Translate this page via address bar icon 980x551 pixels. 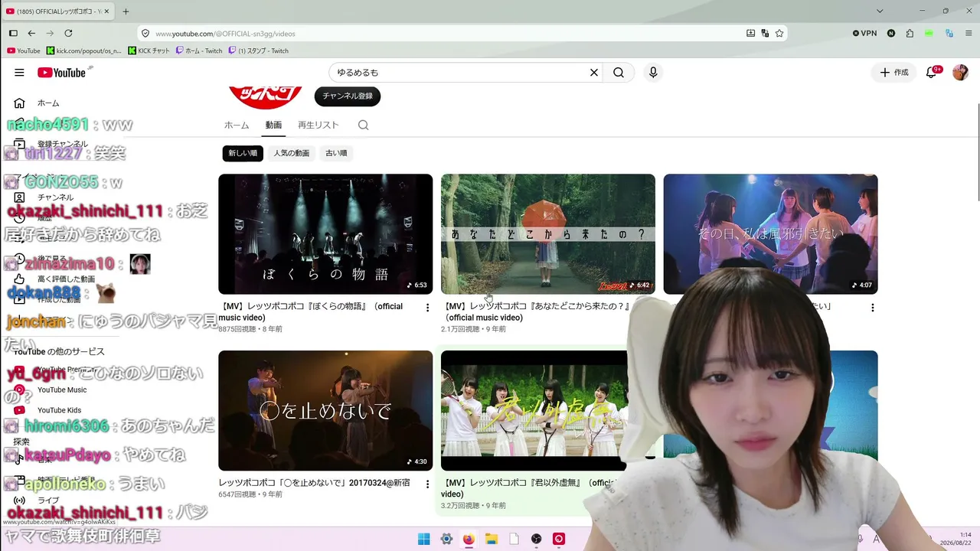[765, 34]
